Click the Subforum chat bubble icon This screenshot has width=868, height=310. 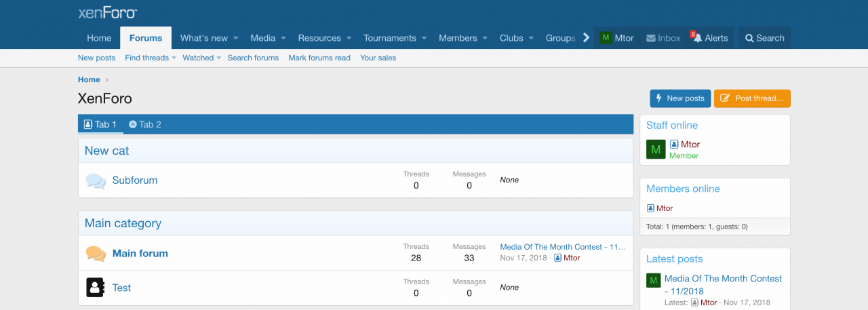pos(96,181)
